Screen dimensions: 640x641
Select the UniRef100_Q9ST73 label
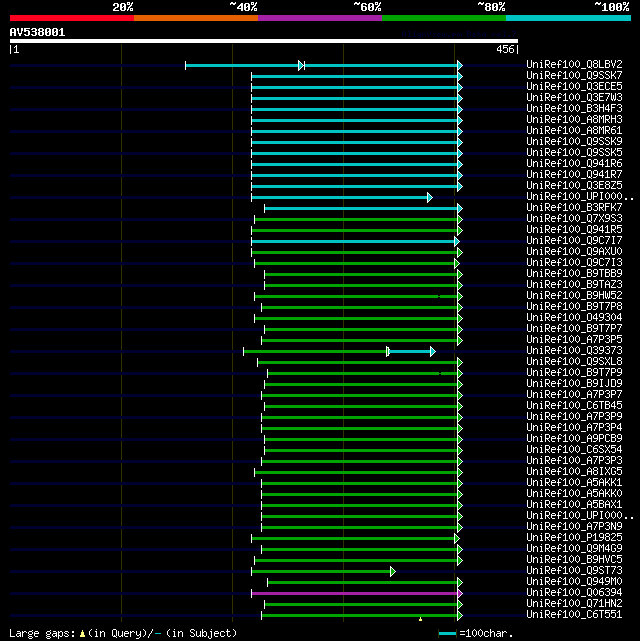pos(574,571)
